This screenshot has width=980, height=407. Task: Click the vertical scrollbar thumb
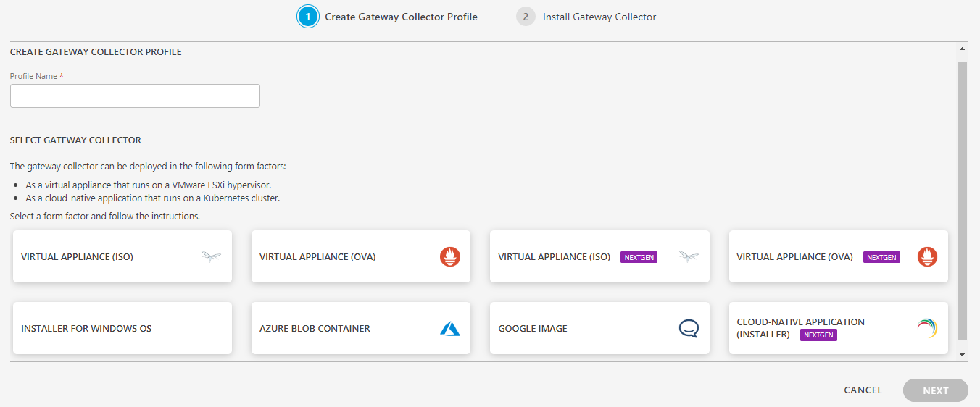coord(963,201)
